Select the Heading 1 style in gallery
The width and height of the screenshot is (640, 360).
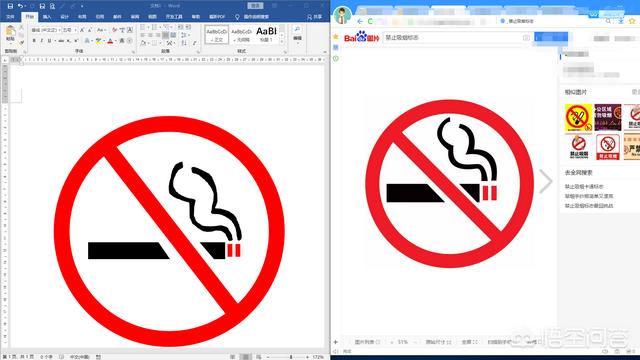point(266,35)
